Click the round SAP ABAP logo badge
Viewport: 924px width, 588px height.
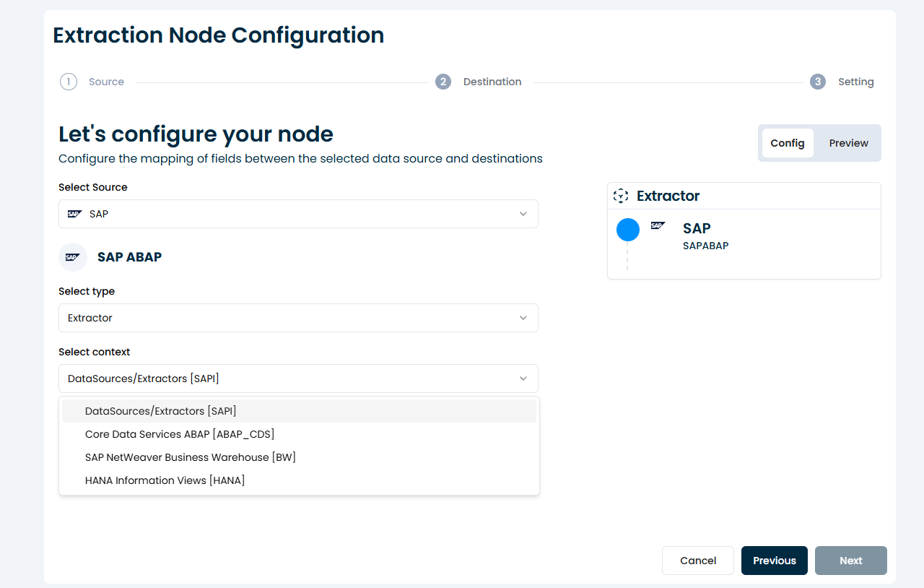(73, 257)
